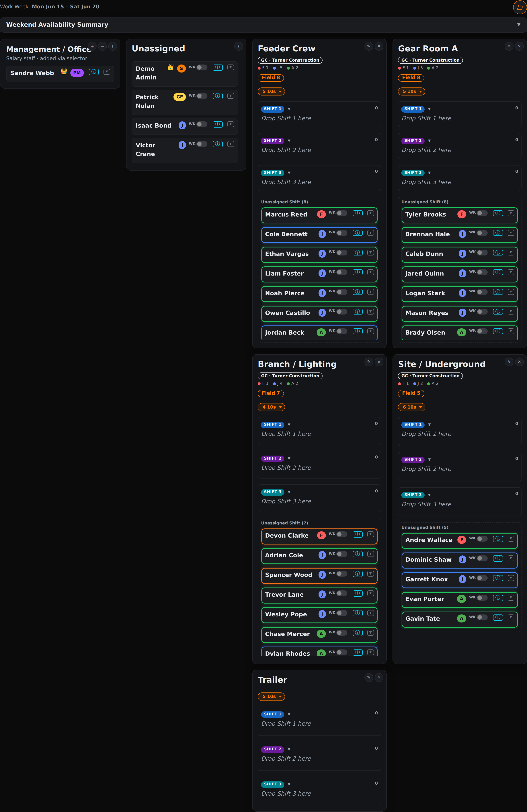Image resolution: width=527 pixels, height=812 pixels.
Task: Open info icon for Devon Clarke
Action: coord(358,534)
